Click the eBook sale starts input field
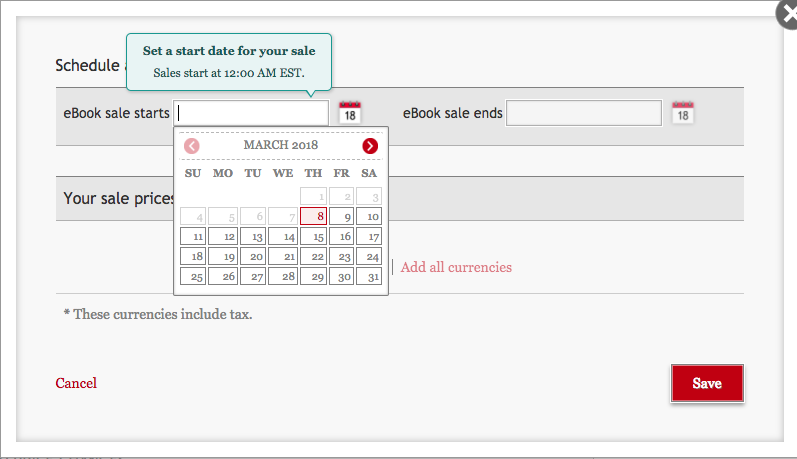The width and height of the screenshot is (797, 459). click(x=251, y=113)
